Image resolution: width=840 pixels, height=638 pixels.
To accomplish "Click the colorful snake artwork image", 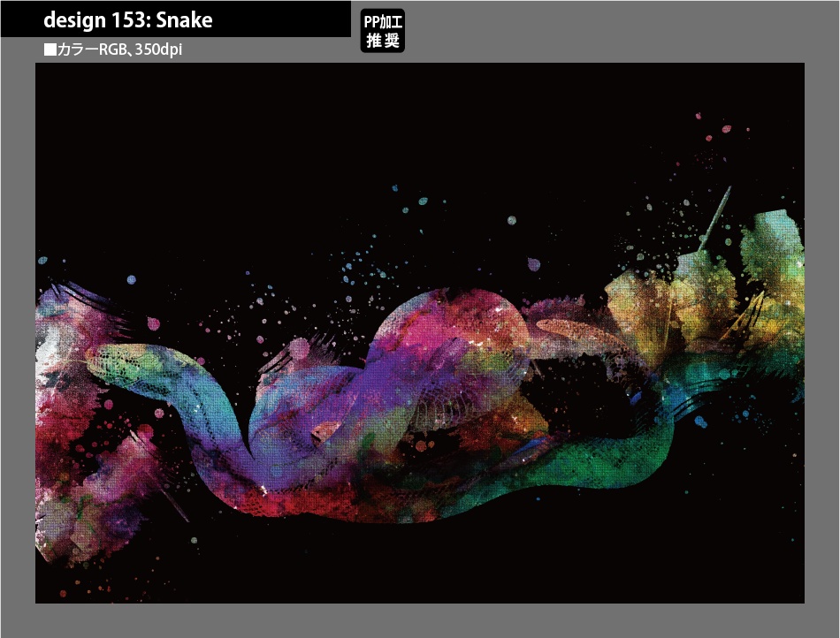I will point(420,333).
